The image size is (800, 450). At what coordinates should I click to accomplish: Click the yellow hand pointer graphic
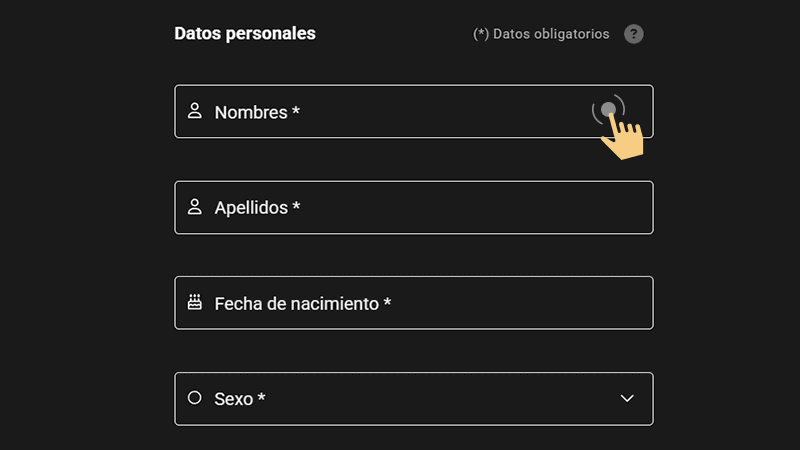click(x=622, y=136)
